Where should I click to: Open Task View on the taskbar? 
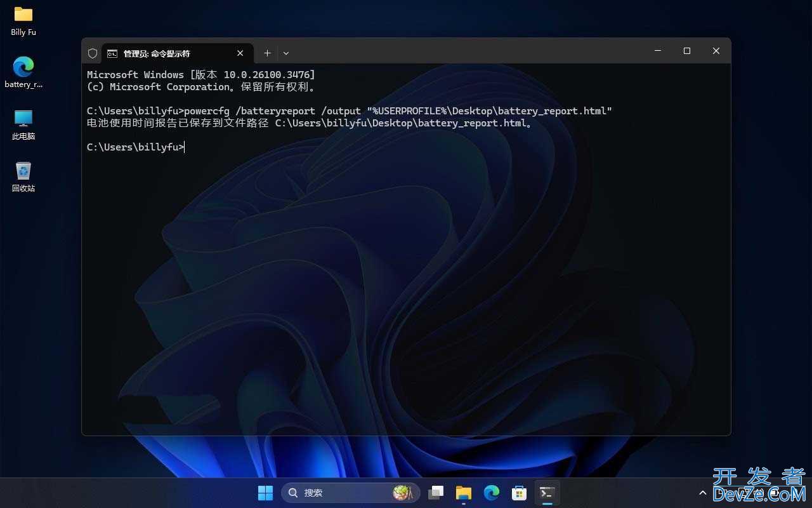pyautogui.click(x=436, y=493)
